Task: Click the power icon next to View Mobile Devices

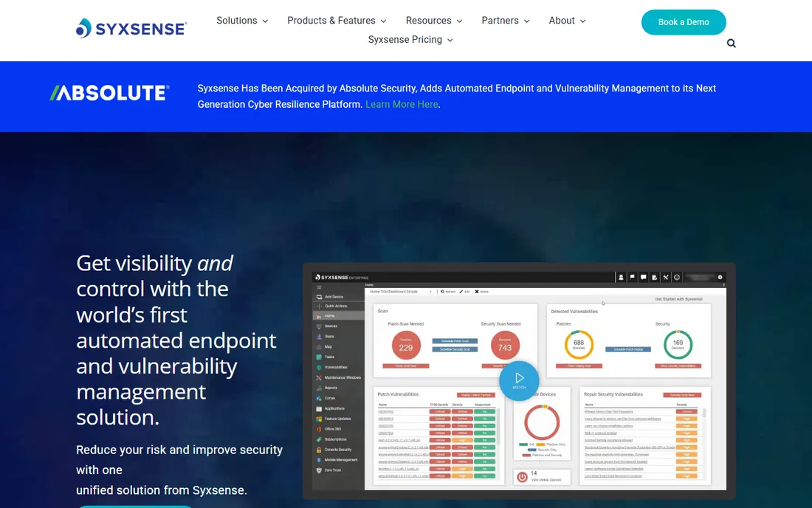Action: pos(522,477)
